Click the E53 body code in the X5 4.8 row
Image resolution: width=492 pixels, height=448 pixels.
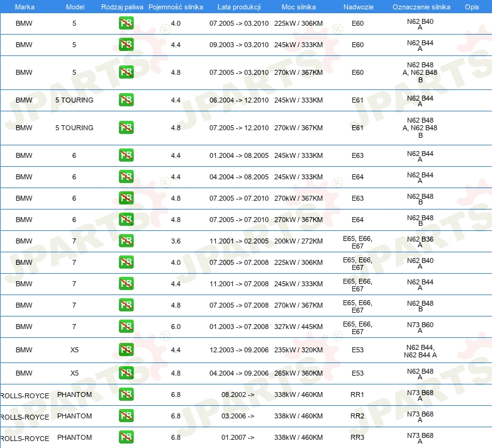(x=357, y=373)
